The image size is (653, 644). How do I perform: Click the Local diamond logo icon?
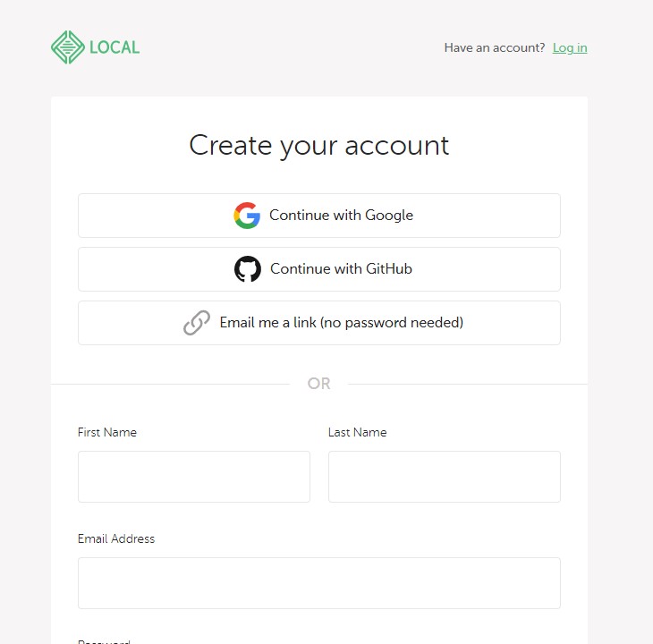[68, 47]
